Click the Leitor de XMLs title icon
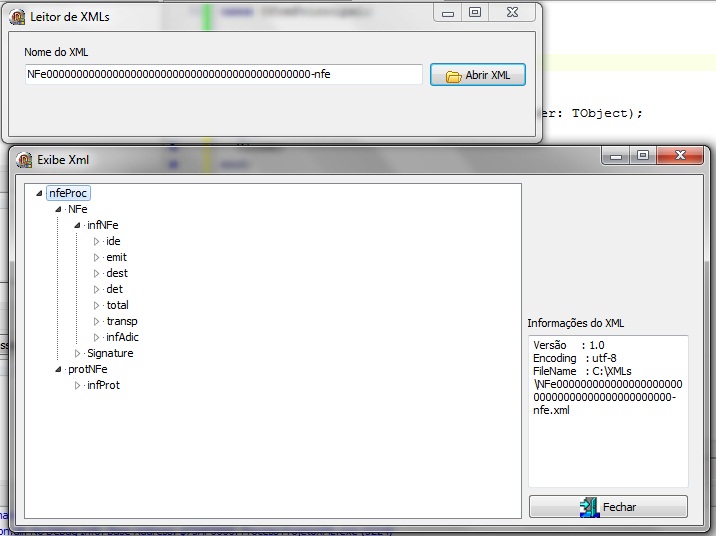This screenshot has width=716, height=536. (x=17, y=15)
